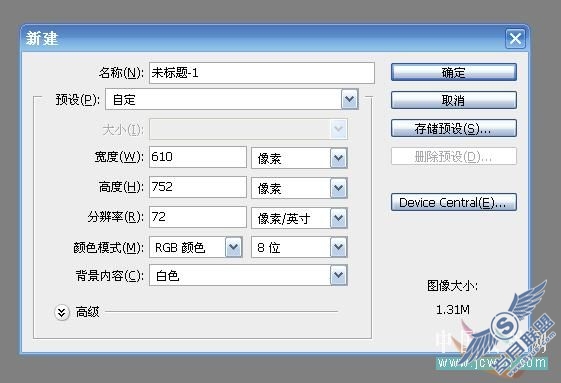
Task: Click the 名称 input field with 未标题-1
Action: point(262,73)
